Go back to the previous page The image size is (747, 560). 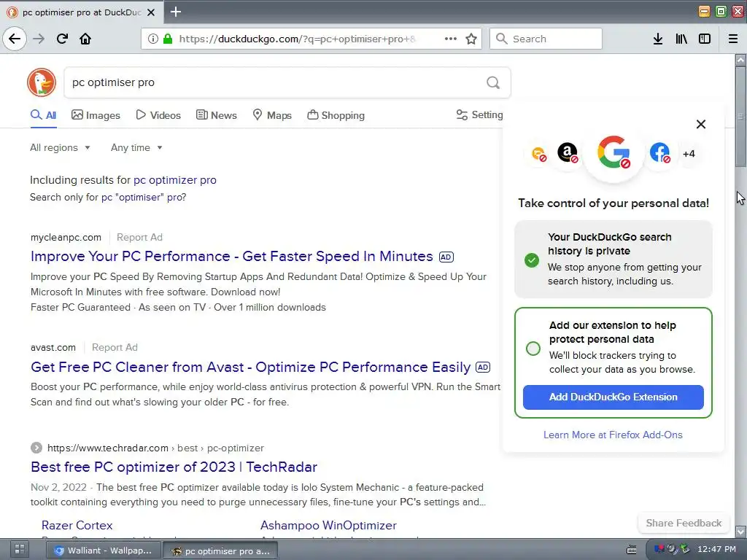[x=15, y=39]
